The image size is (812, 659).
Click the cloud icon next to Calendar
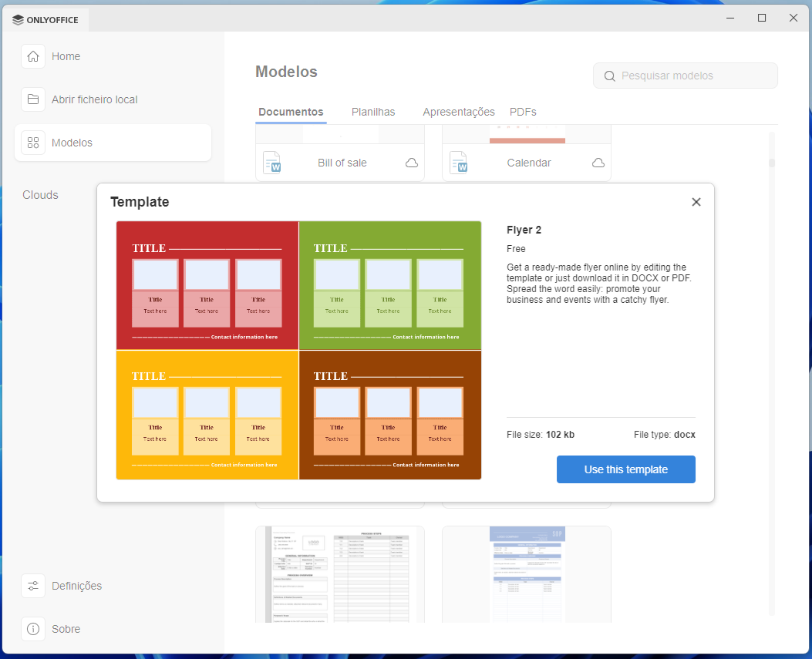coord(598,163)
